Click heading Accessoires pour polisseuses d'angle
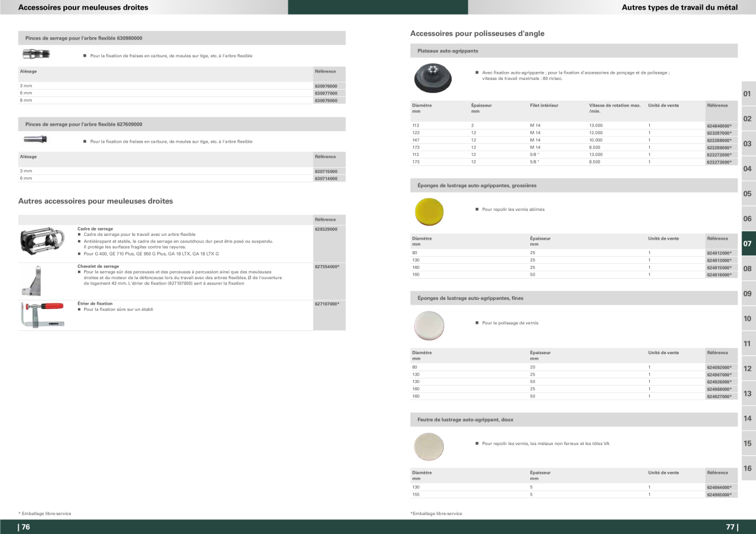 (477, 34)
